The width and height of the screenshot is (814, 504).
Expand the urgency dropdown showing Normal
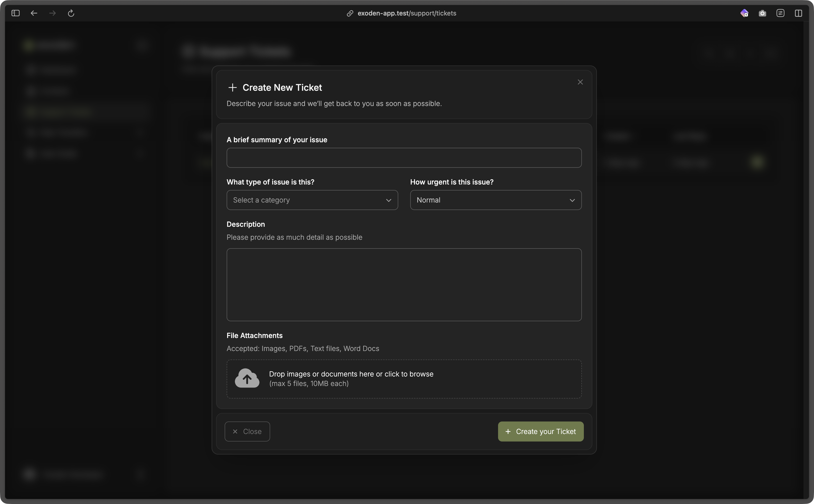[x=495, y=200]
